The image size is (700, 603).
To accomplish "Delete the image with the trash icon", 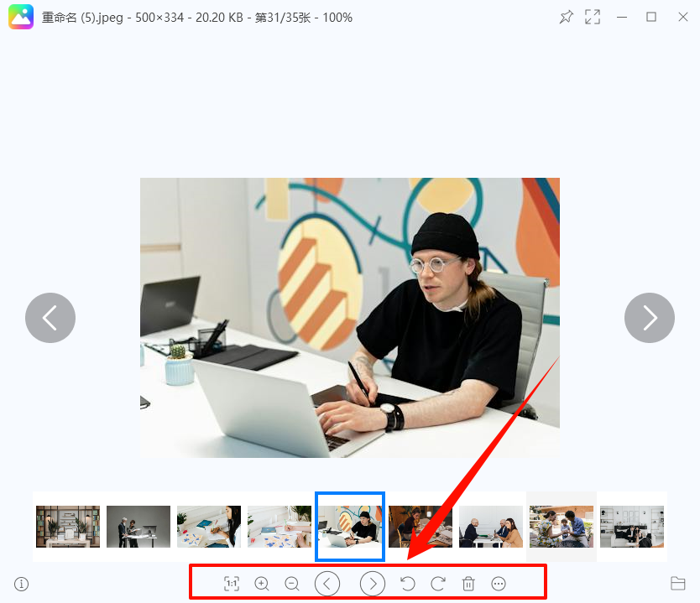I will [x=468, y=584].
